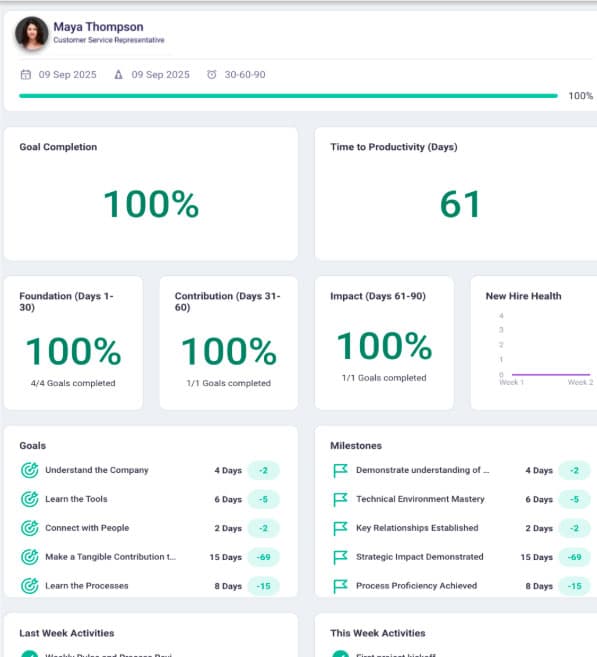Click the 8 Days value for Learn the Processes

pyautogui.click(x=228, y=586)
